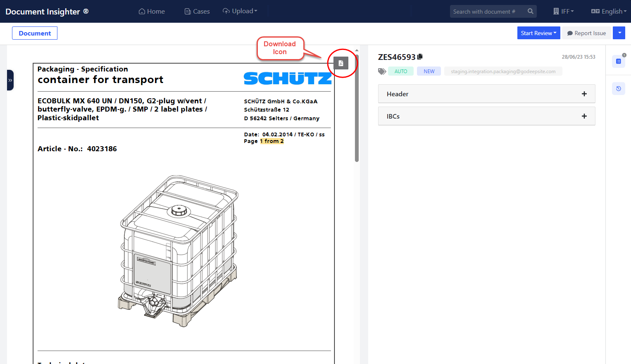Viewport: 631px width, 364px height.
Task: Open the blue caret menu beside Report Issue
Action: click(x=619, y=33)
